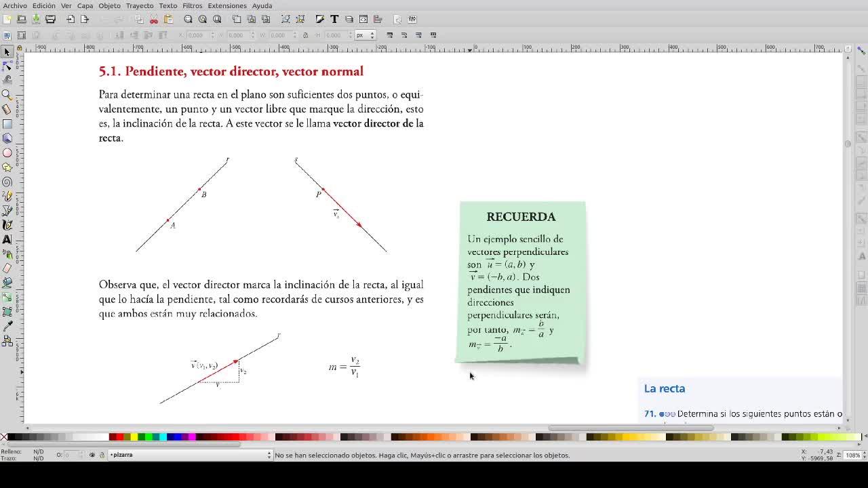Select the Eraser tool
This screenshot has width=868, height=488.
(x=7, y=268)
